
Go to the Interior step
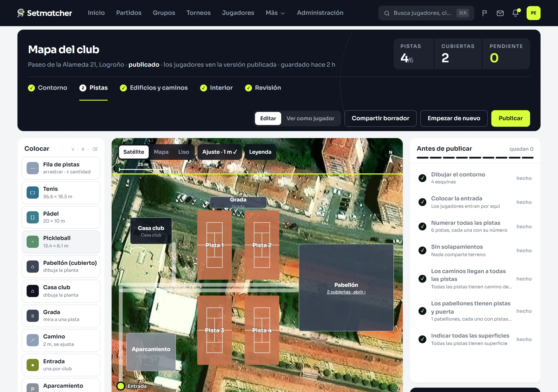tap(216, 88)
